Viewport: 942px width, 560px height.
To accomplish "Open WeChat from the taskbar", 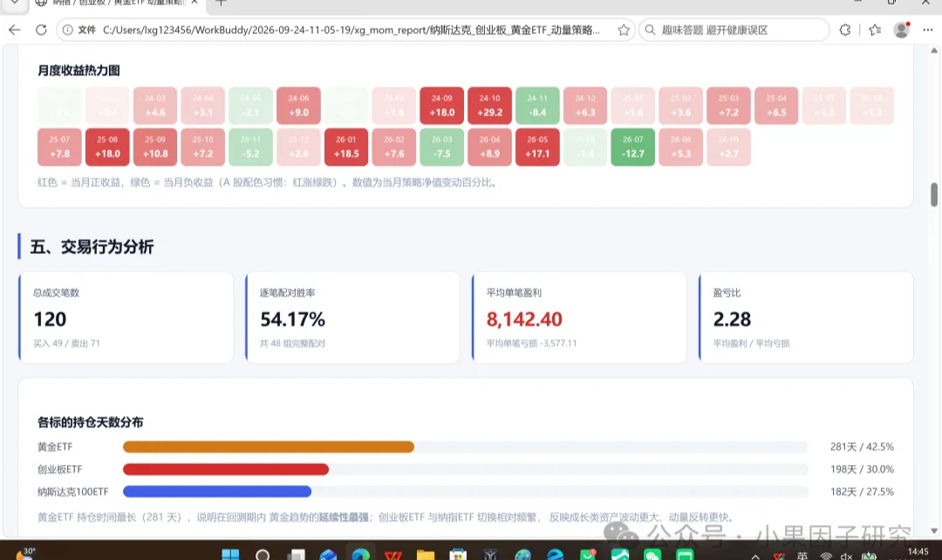I will 652,554.
